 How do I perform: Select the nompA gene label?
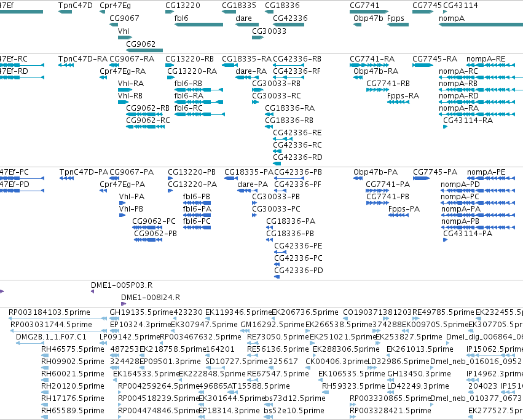pyautogui.click(x=452, y=18)
